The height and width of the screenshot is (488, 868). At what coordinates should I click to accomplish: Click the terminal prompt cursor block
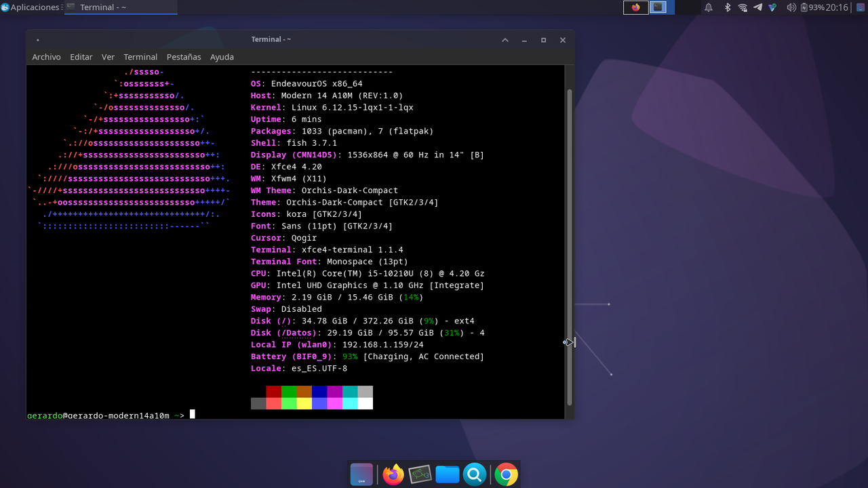[x=193, y=414]
